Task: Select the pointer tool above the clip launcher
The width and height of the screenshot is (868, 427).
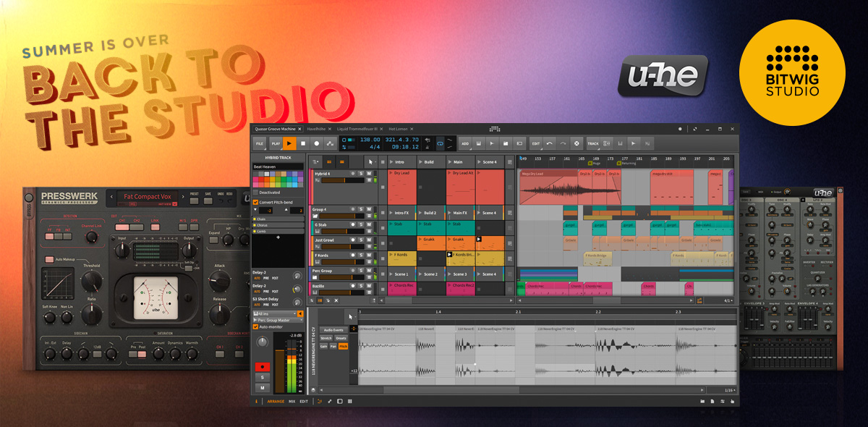Action: (371, 162)
